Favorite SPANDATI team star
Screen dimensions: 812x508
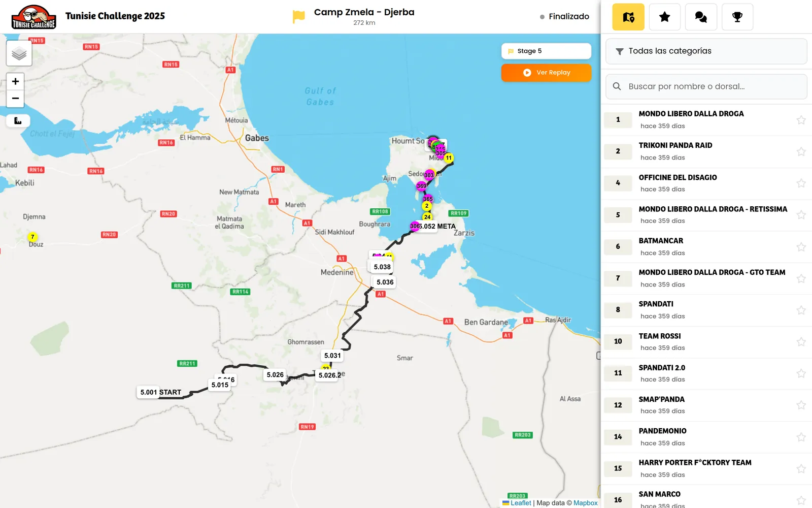click(x=801, y=310)
